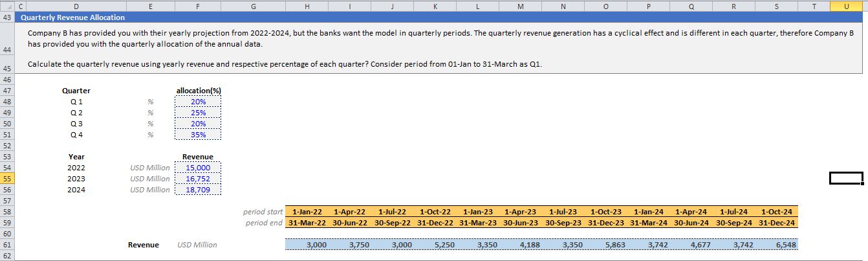Click the bold Revenue label in row 61
The height and width of the screenshot is (261, 868).
144,245
